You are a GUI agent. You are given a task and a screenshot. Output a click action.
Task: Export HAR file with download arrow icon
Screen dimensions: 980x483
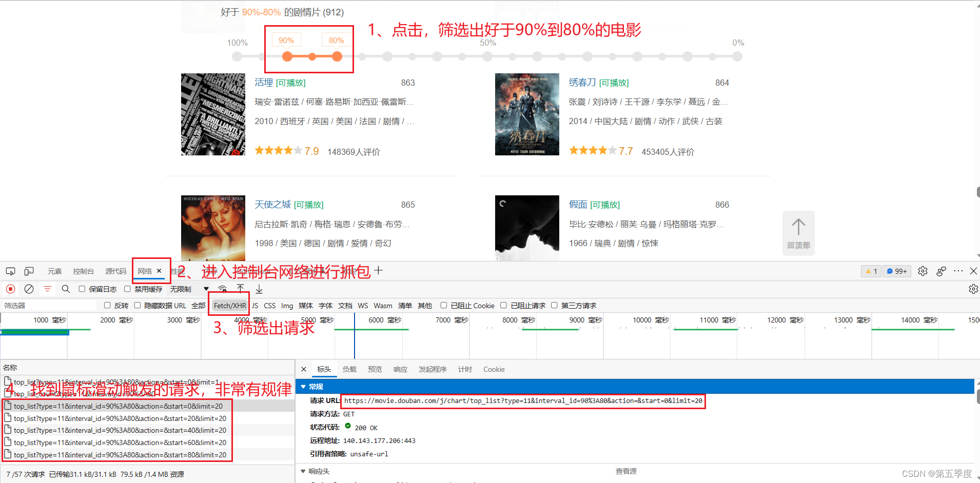[x=259, y=289]
